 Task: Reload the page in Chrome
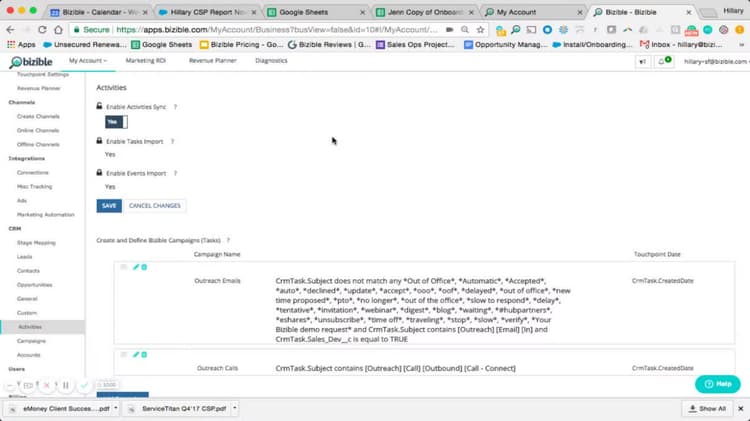[x=42, y=30]
